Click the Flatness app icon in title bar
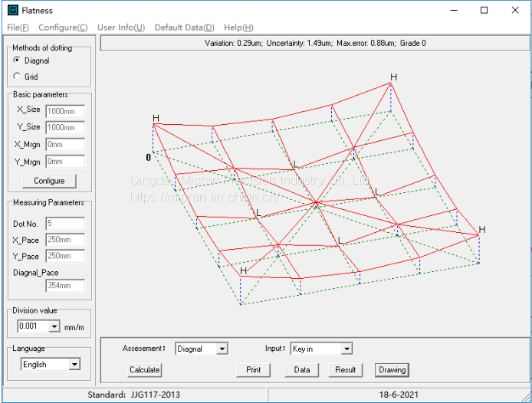The height and width of the screenshot is (403, 532). (11, 11)
